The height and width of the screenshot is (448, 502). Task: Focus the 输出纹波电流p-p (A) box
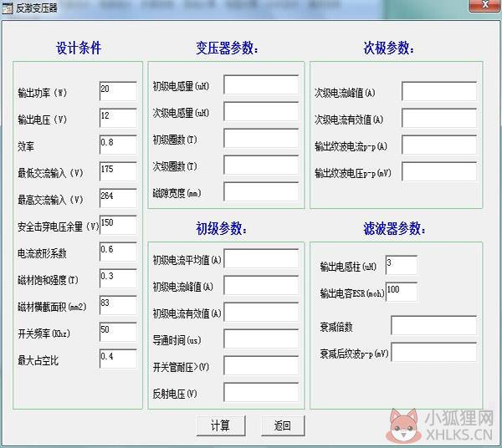tap(439, 145)
